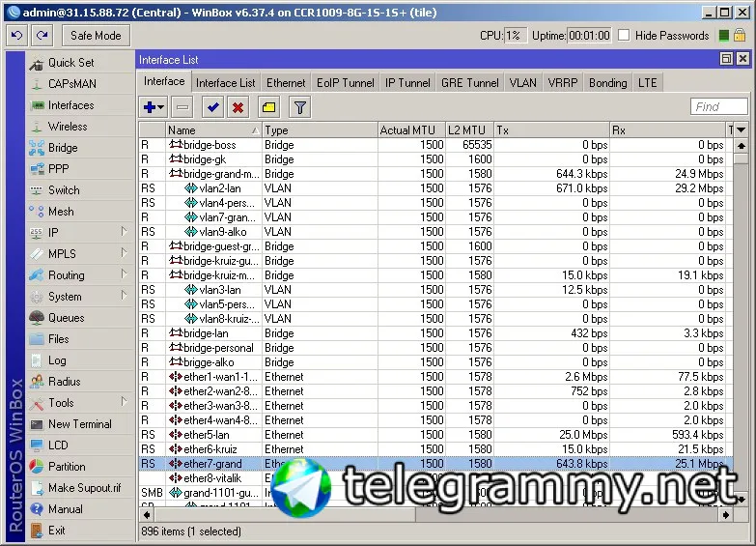
Task: Select the ether5-lan row
Action: [x=435, y=435]
